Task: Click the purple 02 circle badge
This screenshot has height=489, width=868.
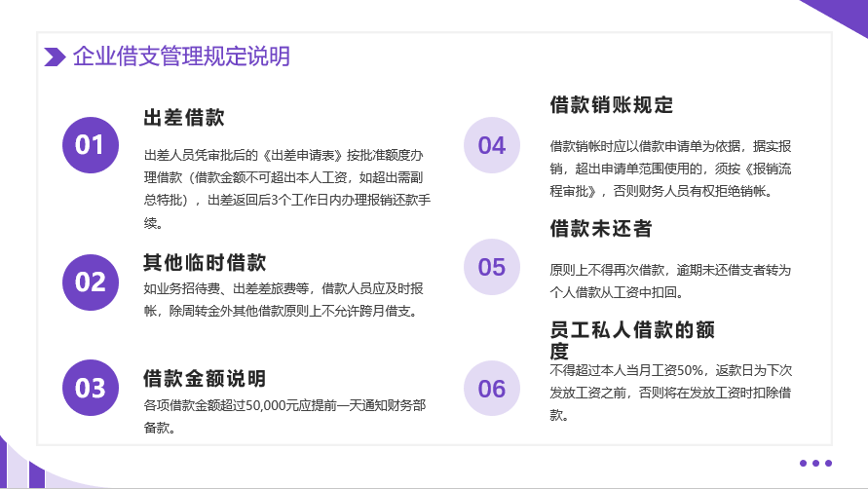Action: (x=91, y=282)
